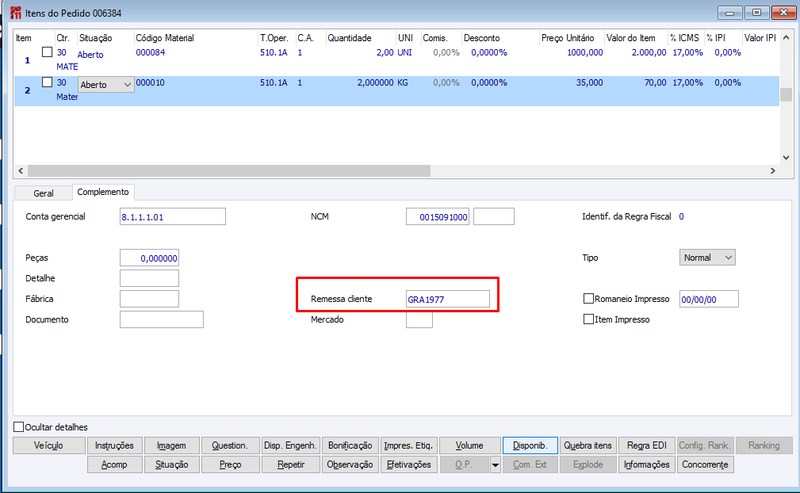This screenshot has width=800, height=493.
Task: Click the Acomp button
Action: tap(114, 465)
